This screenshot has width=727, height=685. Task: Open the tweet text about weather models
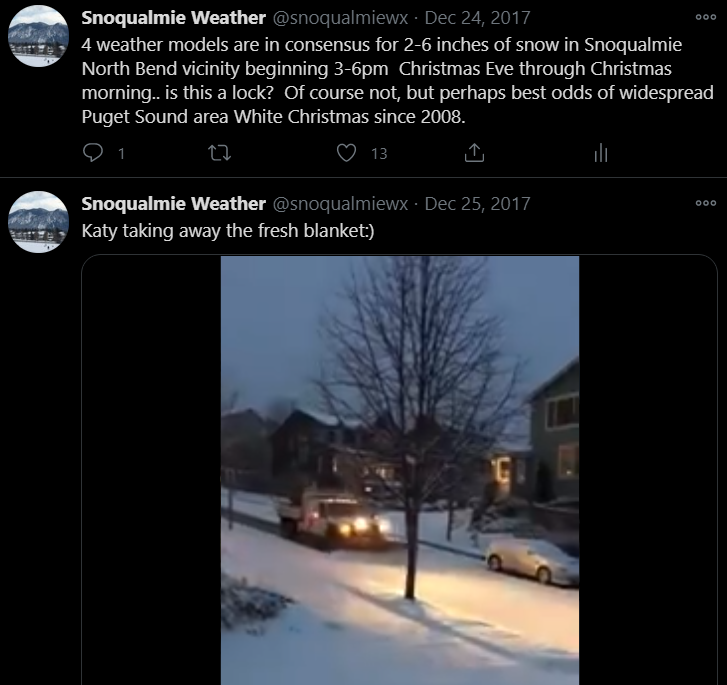[397, 81]
